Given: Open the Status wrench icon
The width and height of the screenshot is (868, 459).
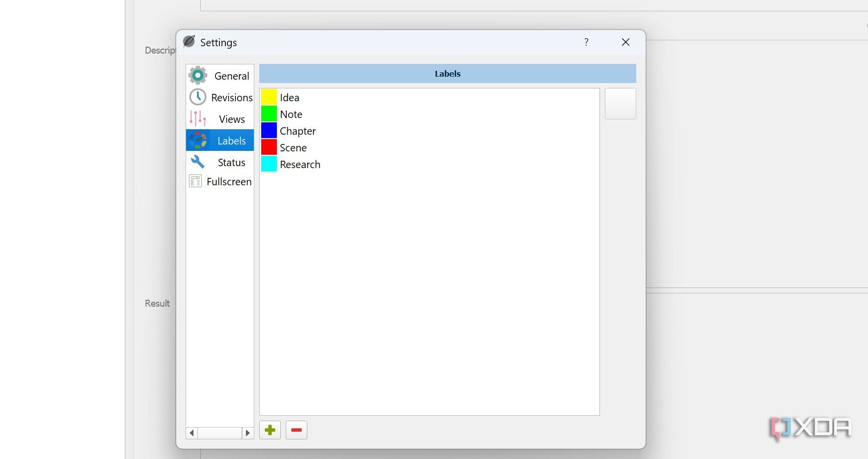Looking at the screenshot, I should click(198, 162).
